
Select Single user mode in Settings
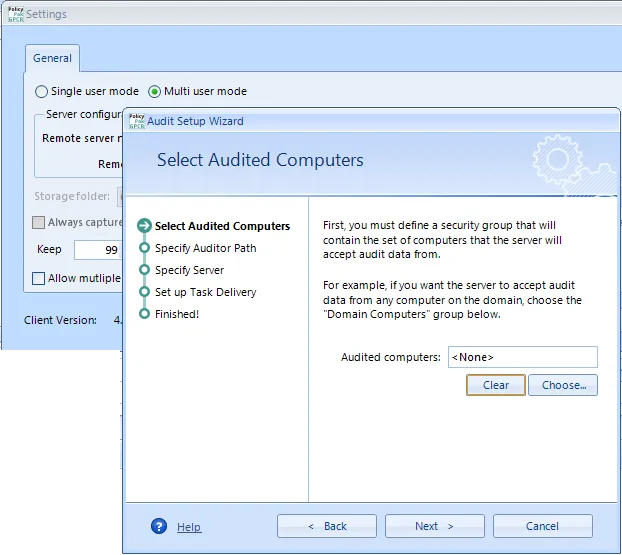tap(87, 91)
